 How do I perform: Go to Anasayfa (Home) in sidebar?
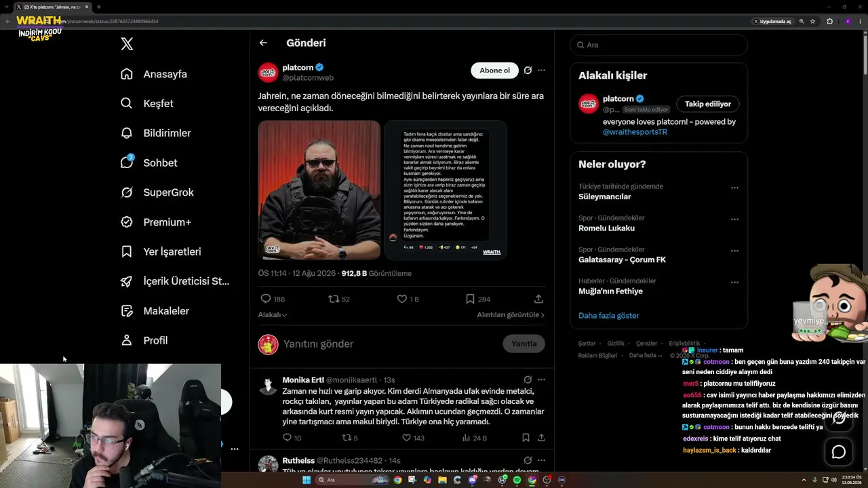tap(154, 74)
